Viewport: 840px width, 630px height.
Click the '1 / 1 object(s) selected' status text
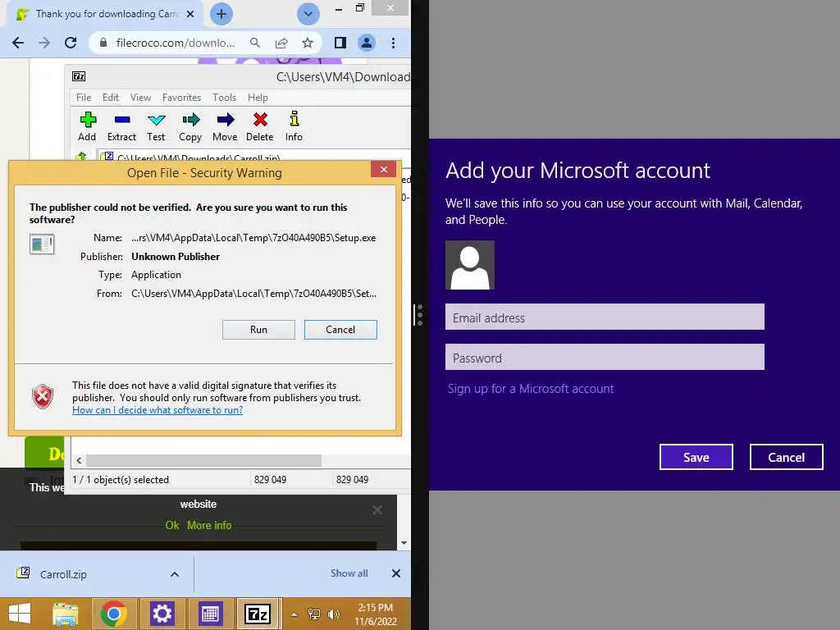pyautogui.click(x=121, y=480)
